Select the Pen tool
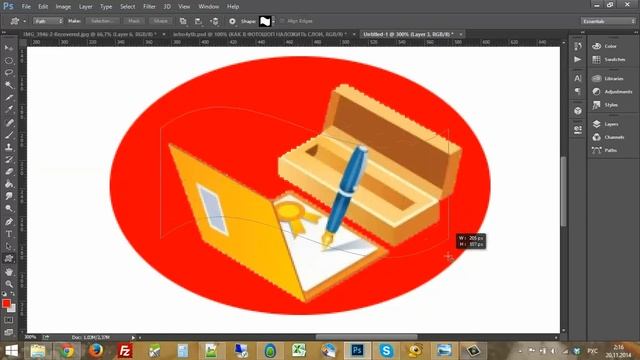 click(9, 222)
